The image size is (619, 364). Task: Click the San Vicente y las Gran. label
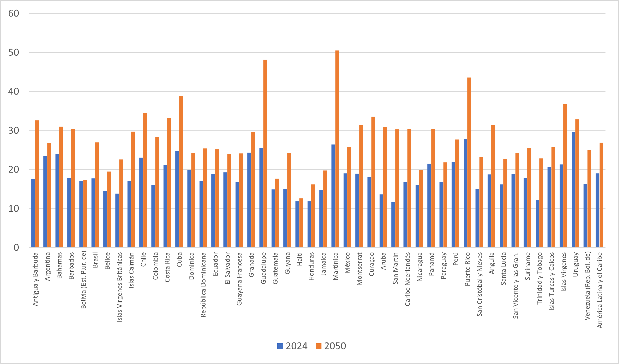click(515, 286)
